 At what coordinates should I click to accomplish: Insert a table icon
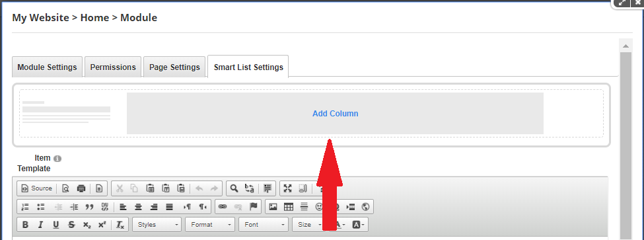(289, 207)
